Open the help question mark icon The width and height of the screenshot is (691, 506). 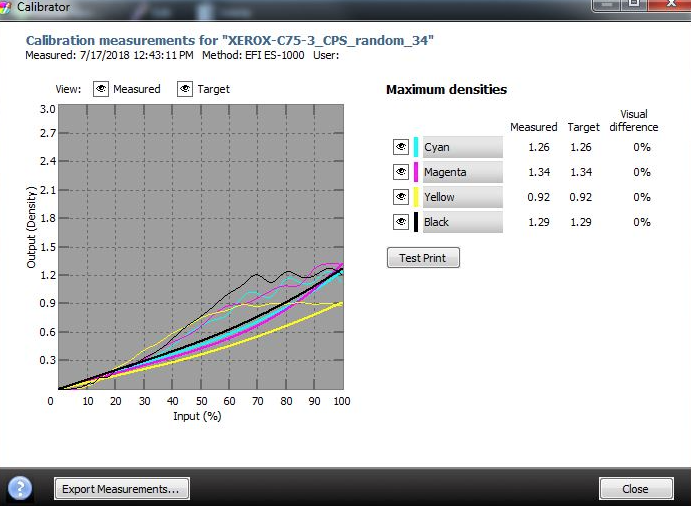coord(20,488)
